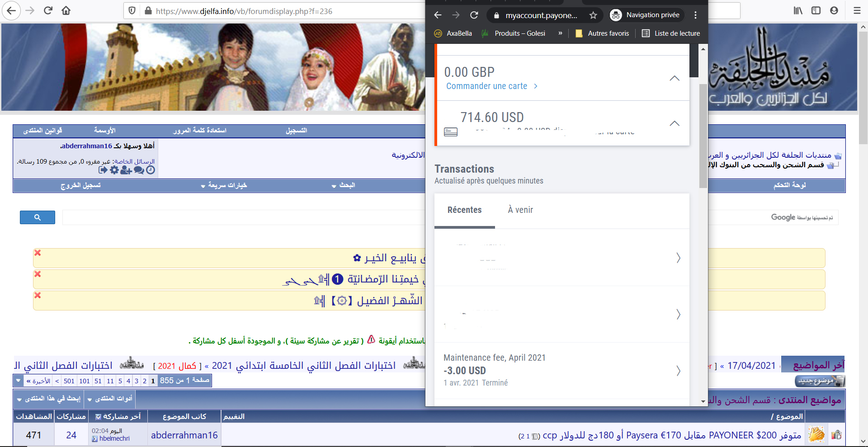Open the Firefox library icon
The image size is (868, 447).
pos(798,10)
